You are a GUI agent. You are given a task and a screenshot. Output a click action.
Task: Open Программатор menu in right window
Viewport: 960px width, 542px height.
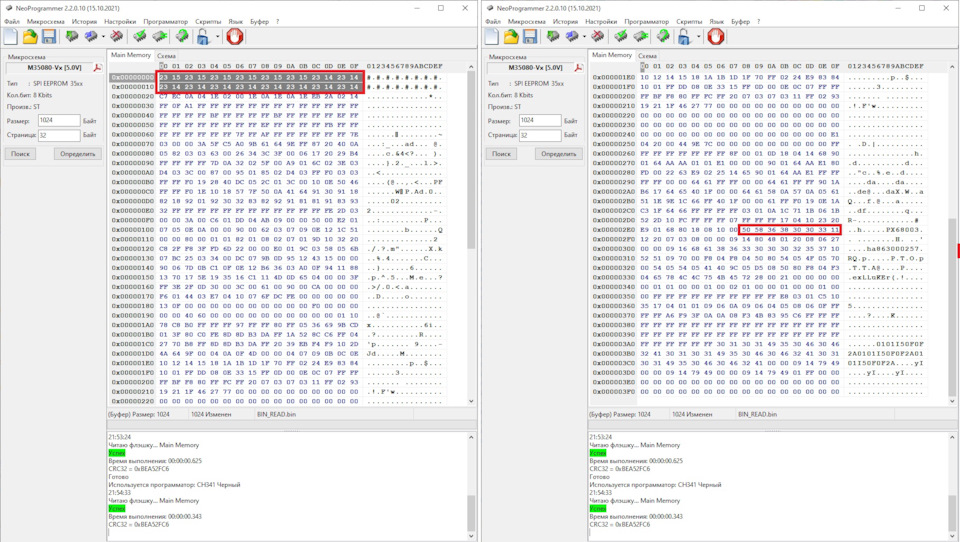coord(647,21)
